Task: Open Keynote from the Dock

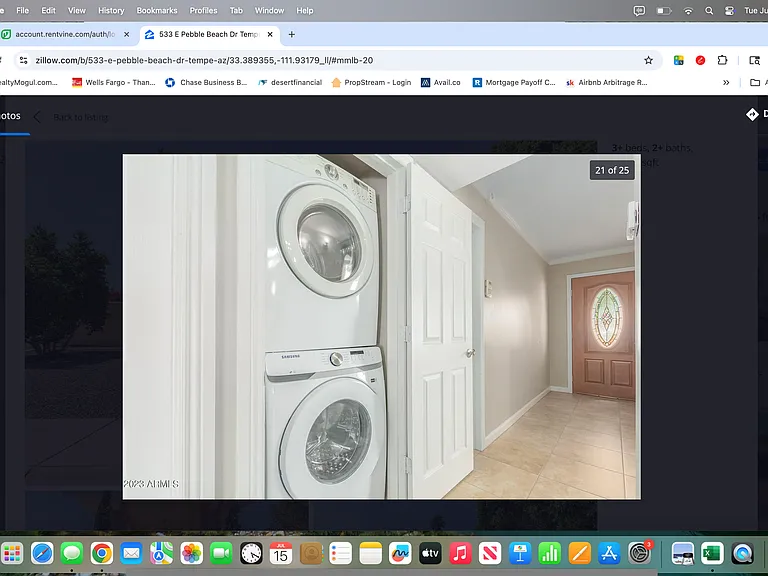Action: coord(520,553)
